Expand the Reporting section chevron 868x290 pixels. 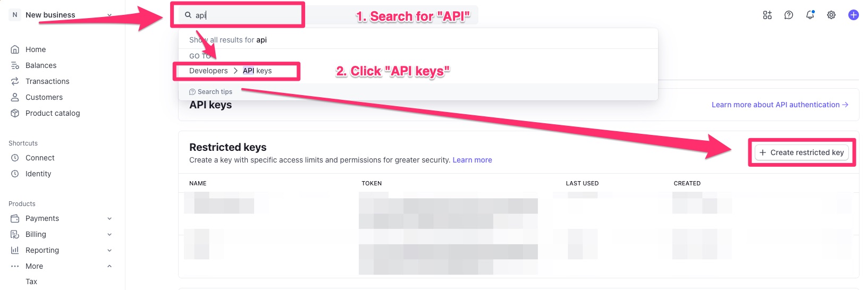[109, 250]
